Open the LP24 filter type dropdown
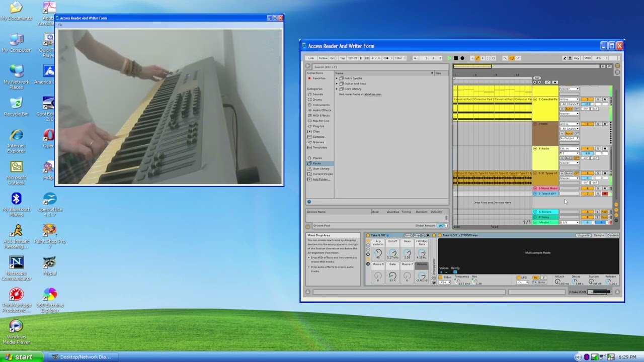644x362 pixels. click(x=445, y=283)
